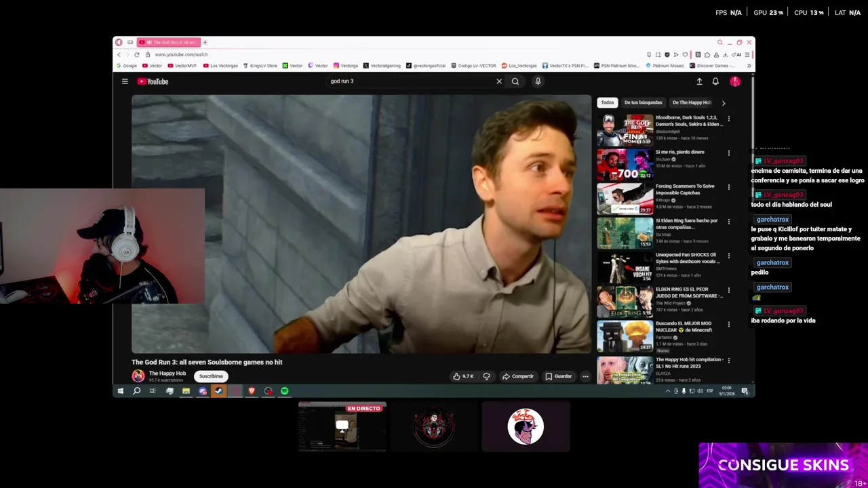Screen dimensions: 868x488
Task: Open Steam from the taskbar
Action: pos(218,391)
